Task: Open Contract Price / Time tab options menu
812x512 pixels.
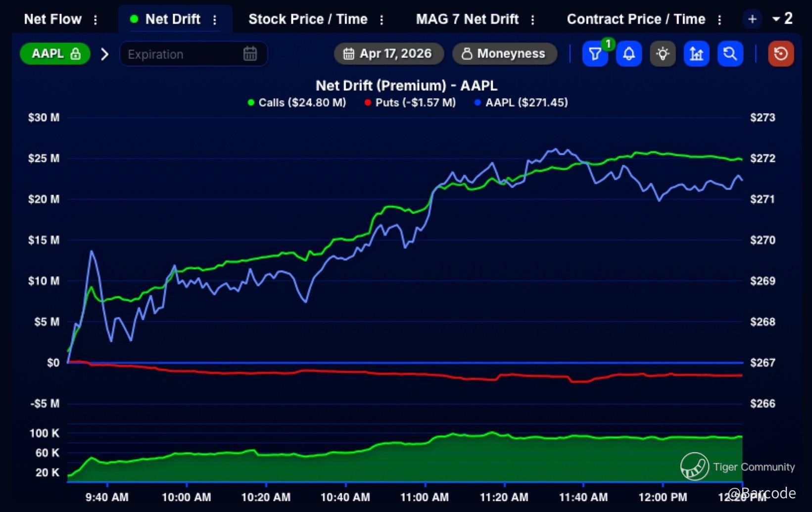Action: pos(719,20)
